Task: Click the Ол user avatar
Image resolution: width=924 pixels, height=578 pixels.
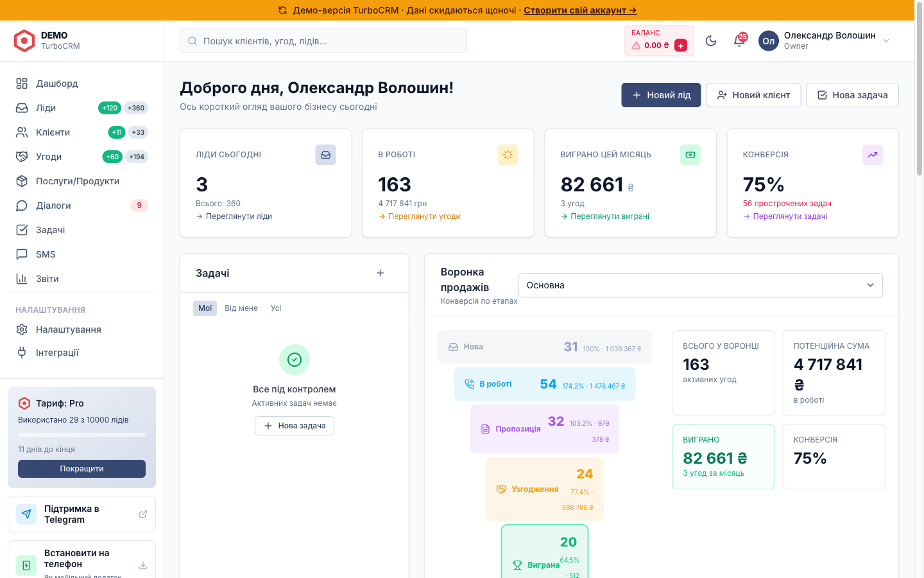Action: click(769, 41)
